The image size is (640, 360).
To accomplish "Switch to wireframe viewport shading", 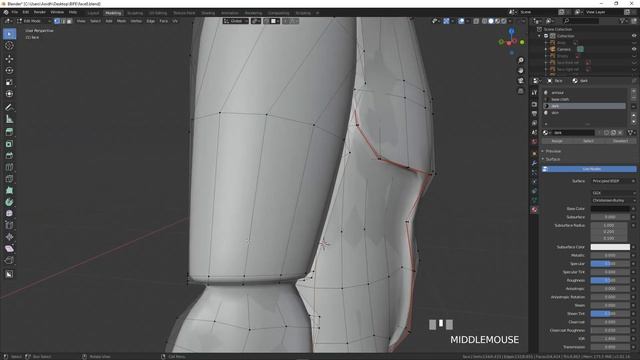I will (x=484, y=21).
